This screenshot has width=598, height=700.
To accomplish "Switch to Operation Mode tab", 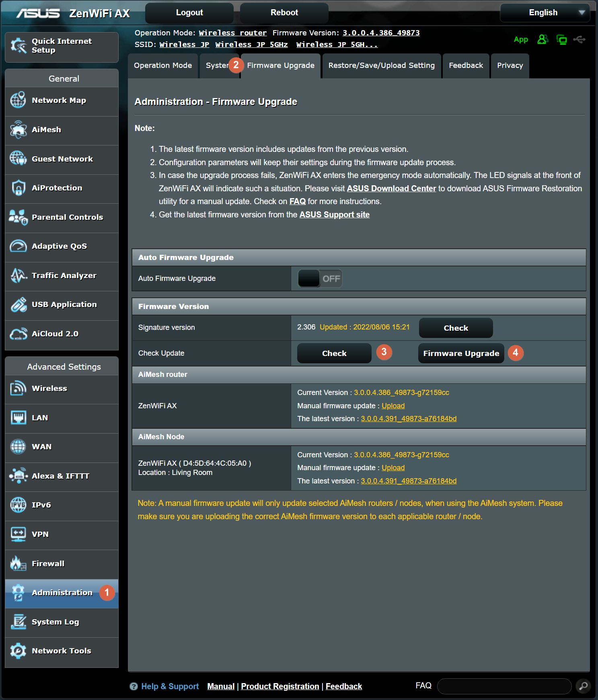I will coord(163,65).
